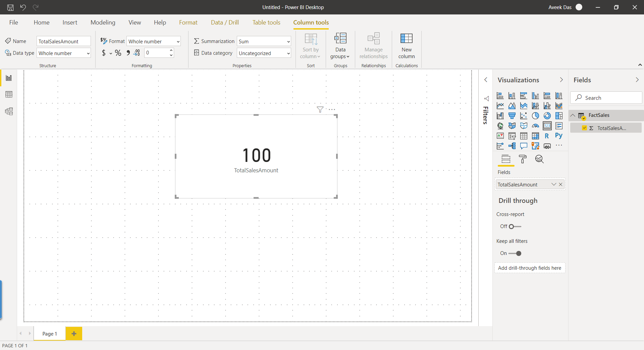Expand the Data type dropdown
The image size is (644, 350).
(x=64, y=53)
